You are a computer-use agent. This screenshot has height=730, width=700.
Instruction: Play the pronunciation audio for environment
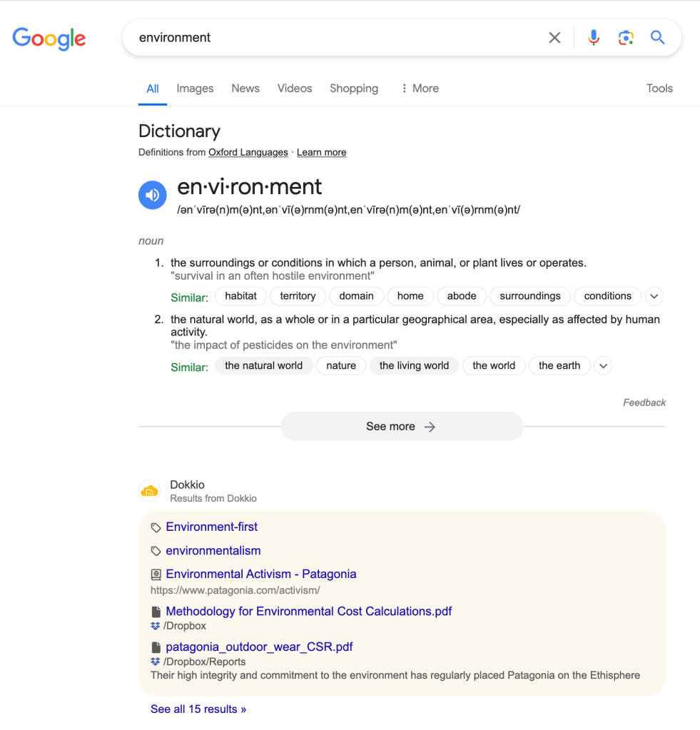152,195
